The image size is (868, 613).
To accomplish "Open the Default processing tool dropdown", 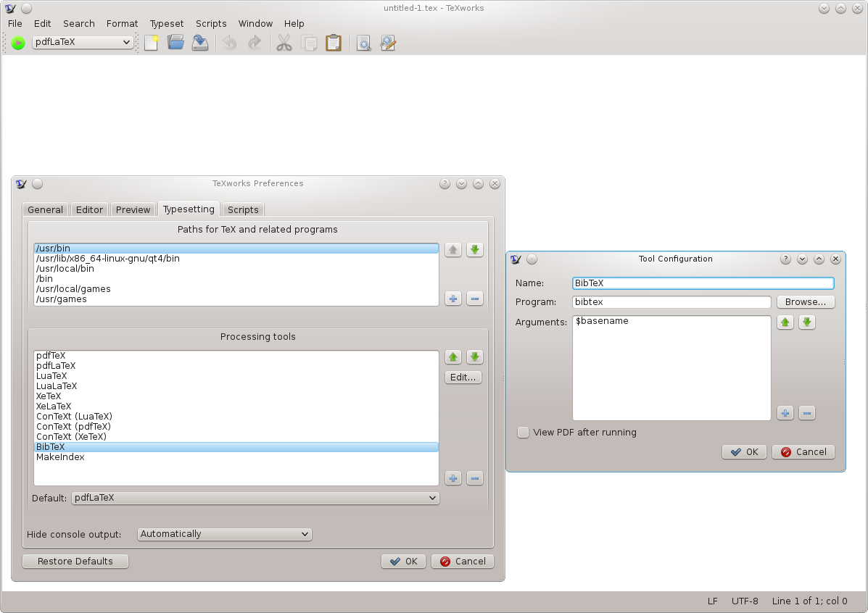I will point(255,498).
